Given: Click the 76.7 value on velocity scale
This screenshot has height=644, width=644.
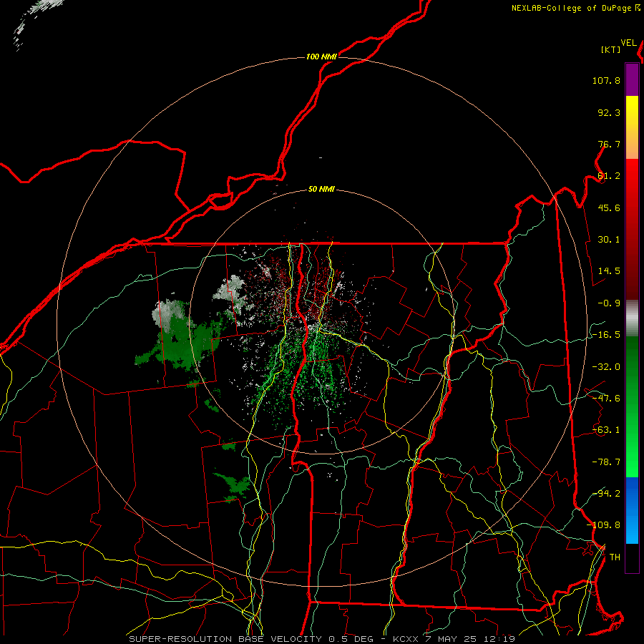Looking at the screenshot, I should coord(609,144).
